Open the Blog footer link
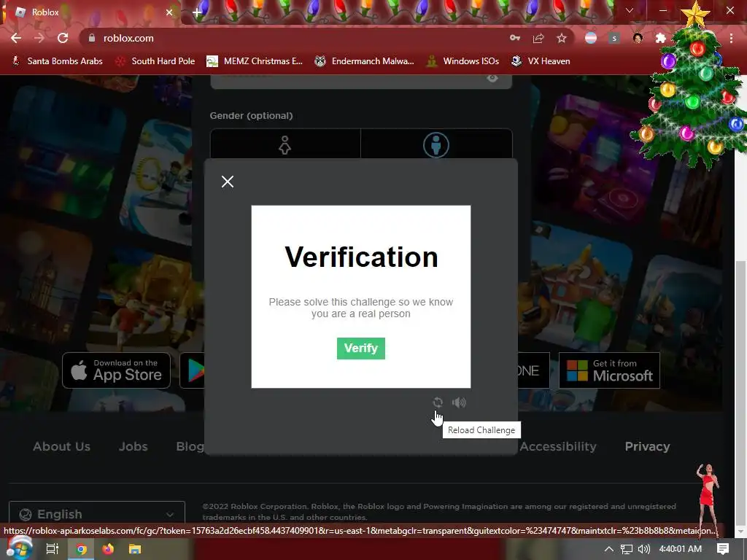The height and width of the screenshot is (560, 747). pyautogui.click(x=190, y=446)
